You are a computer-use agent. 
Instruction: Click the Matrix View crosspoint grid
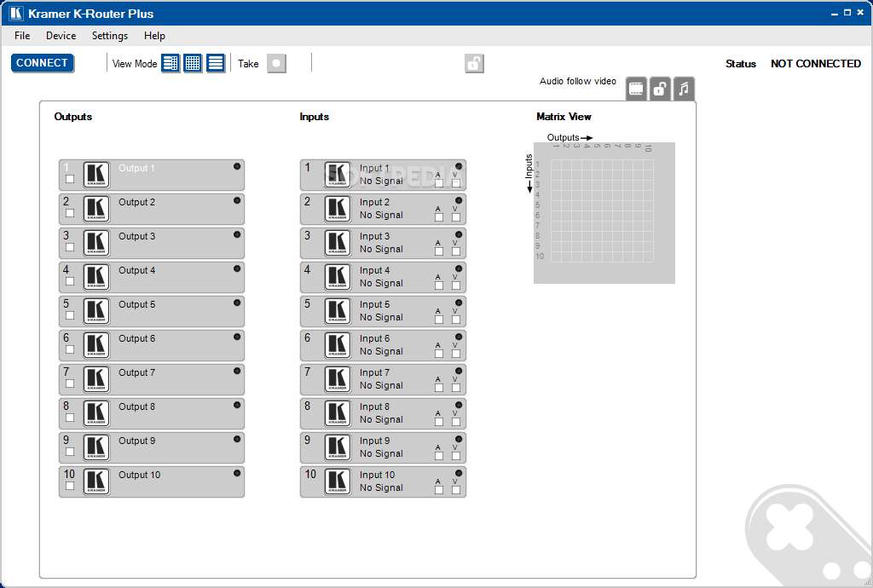click(x=602, y=210)
